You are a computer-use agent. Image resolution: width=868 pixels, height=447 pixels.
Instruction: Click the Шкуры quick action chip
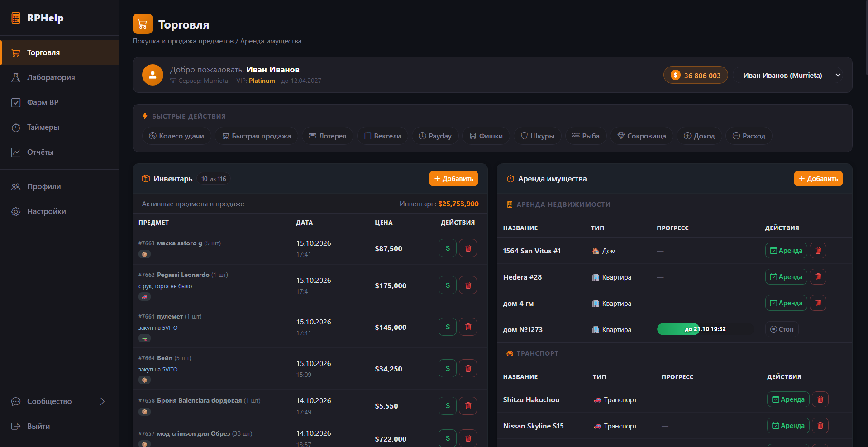[x=538, y=136]
